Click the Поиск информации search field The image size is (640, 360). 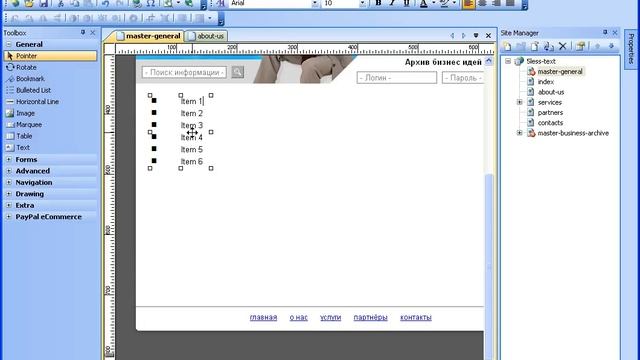[184, 72]
